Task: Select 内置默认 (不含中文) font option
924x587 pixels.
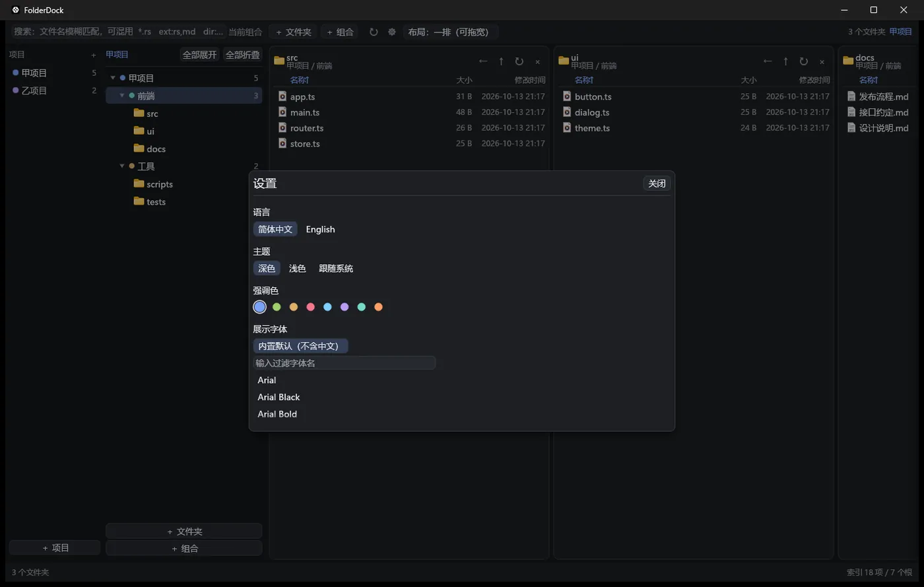Action: click(x=300, y=346)
